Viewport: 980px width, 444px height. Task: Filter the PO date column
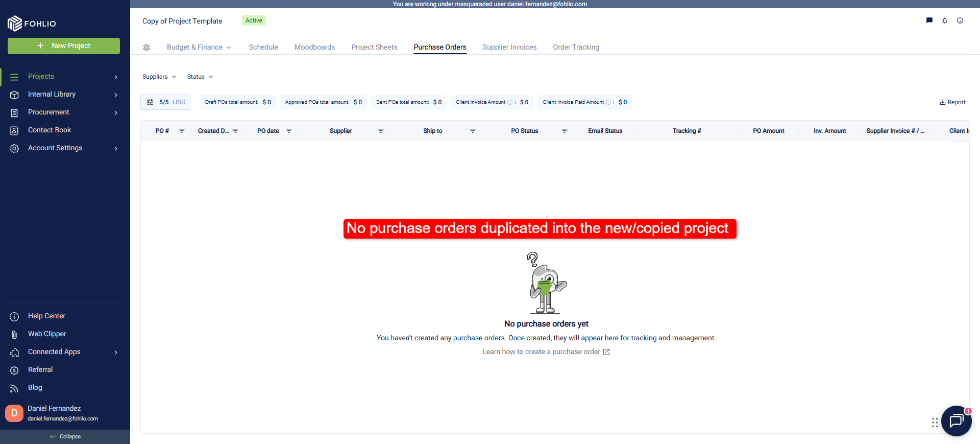[289, 131]
